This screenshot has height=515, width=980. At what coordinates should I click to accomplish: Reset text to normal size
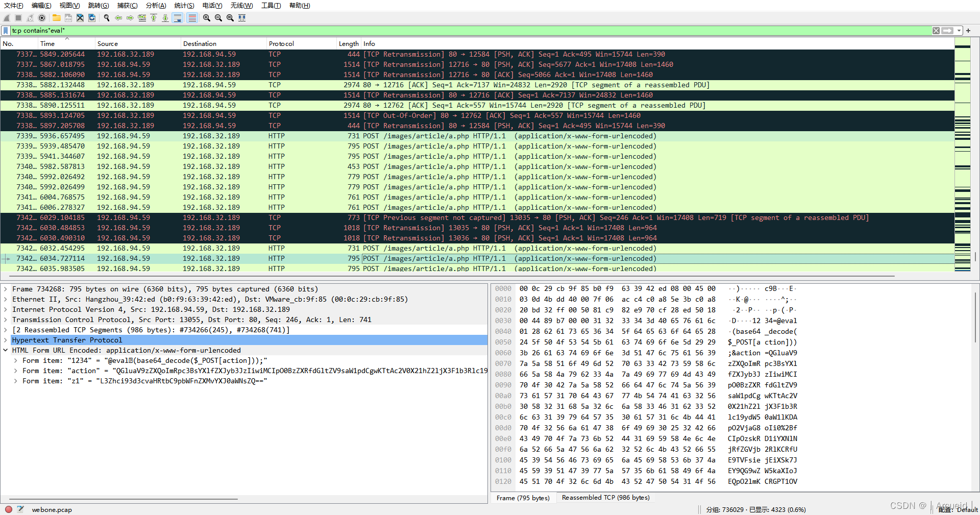pyautogui.click(x=230, y=18)
